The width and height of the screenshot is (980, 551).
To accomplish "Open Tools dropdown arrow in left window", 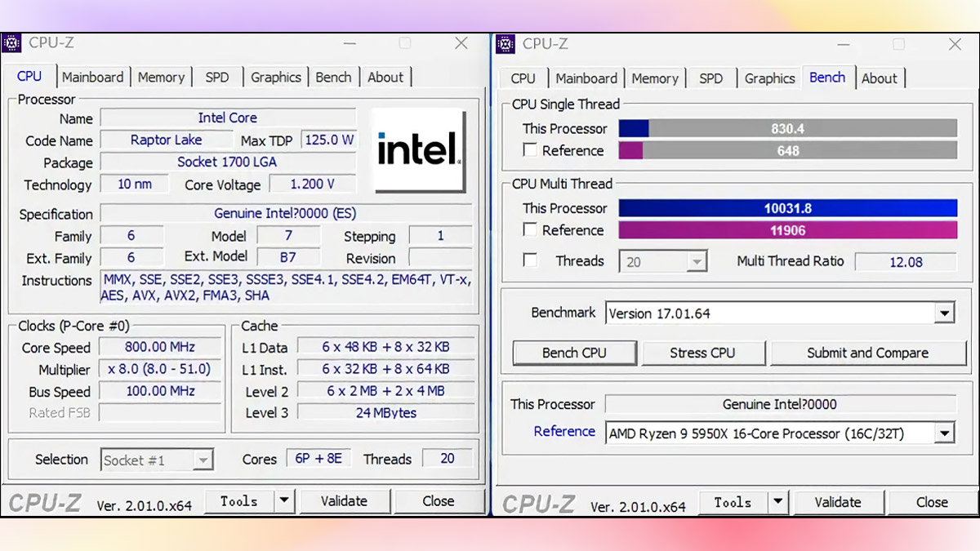I will (284, 500).
